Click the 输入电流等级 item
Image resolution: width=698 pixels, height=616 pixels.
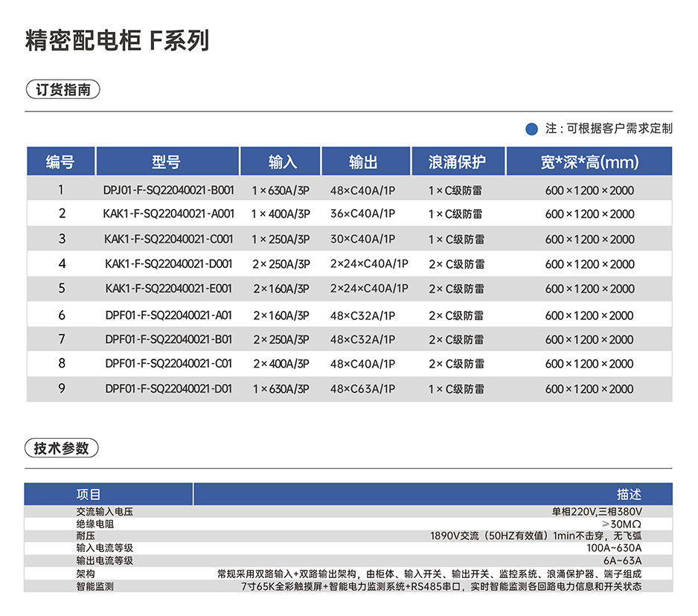click(105, 548)
